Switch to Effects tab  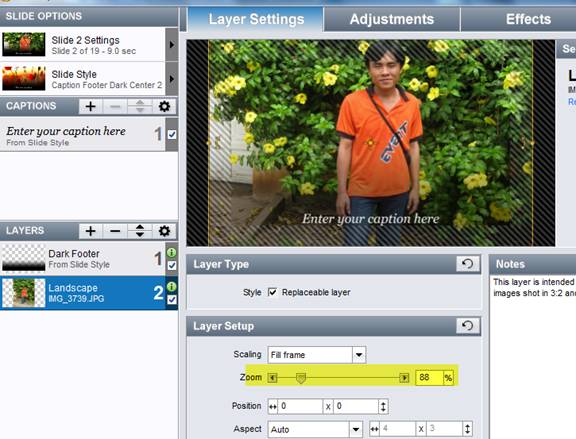coord(528,19)
